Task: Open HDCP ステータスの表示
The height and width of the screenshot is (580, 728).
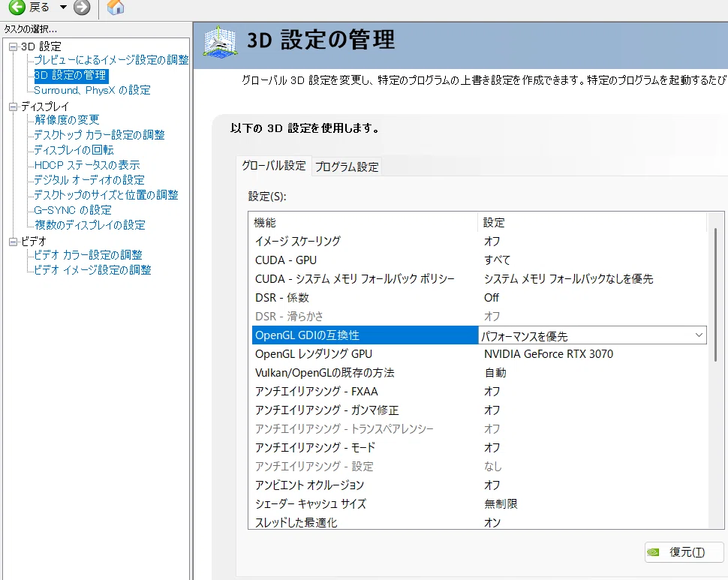Action: (x=87, y=165)
